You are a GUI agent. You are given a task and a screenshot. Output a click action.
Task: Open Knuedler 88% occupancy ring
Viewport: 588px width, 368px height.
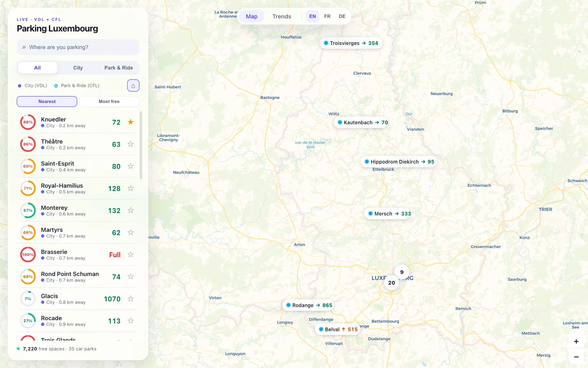[x=28, y=122]
